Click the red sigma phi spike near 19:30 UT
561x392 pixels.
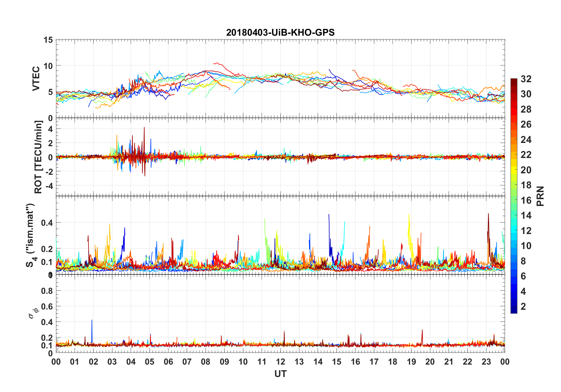(x=422, y=330)
